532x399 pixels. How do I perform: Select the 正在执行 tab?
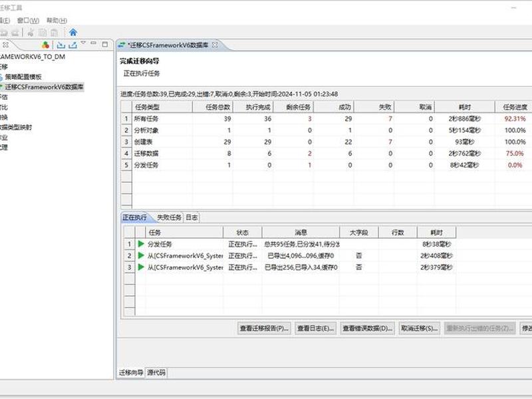point(135,217)
